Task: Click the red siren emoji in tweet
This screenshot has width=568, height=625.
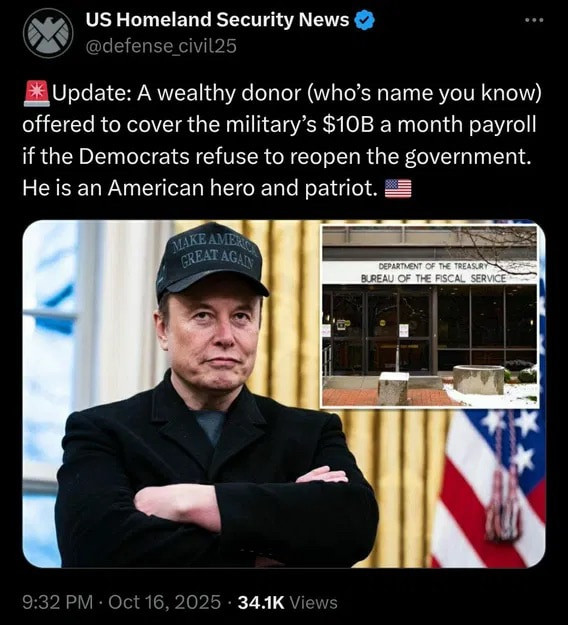Action: tap(37, 94)
